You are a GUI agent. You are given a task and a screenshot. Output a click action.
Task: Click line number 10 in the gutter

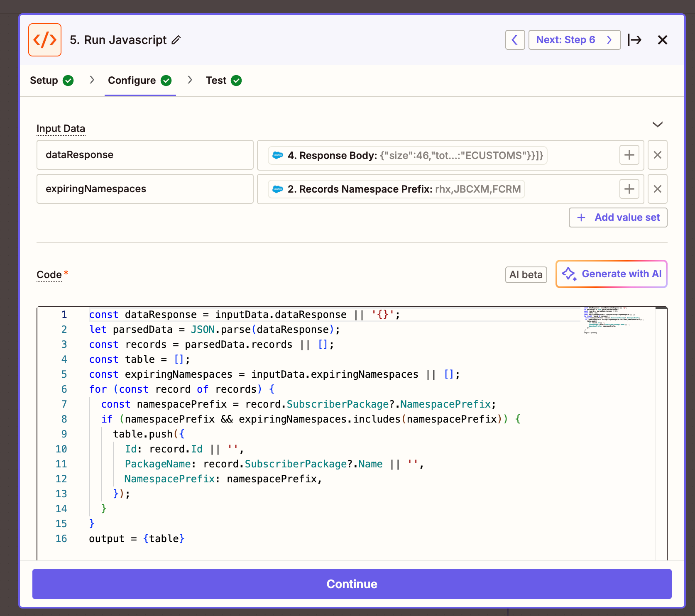[x=61, y=449]
